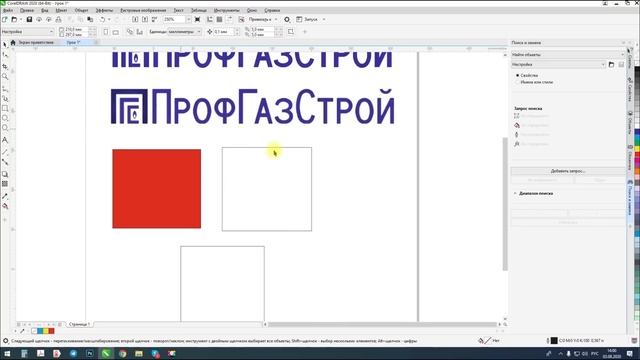This screenshot has width=640, height=360.
Task: Open the Effects menu
Action: 104,10
